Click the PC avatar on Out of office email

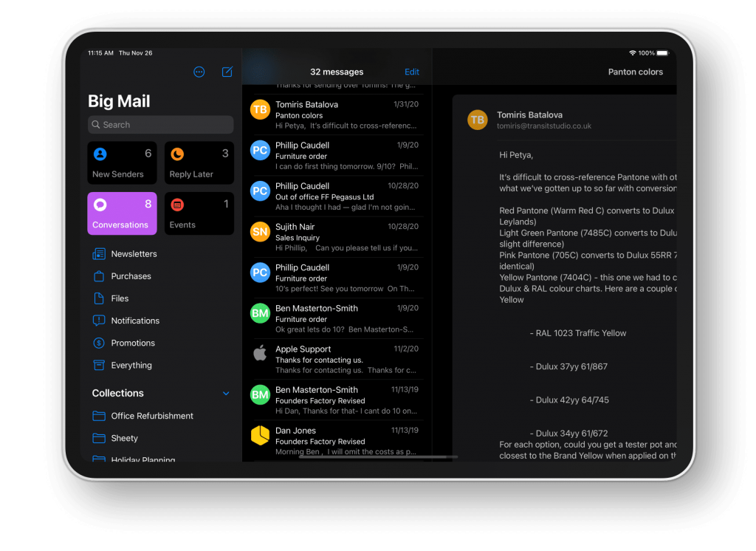click(260, 191)
